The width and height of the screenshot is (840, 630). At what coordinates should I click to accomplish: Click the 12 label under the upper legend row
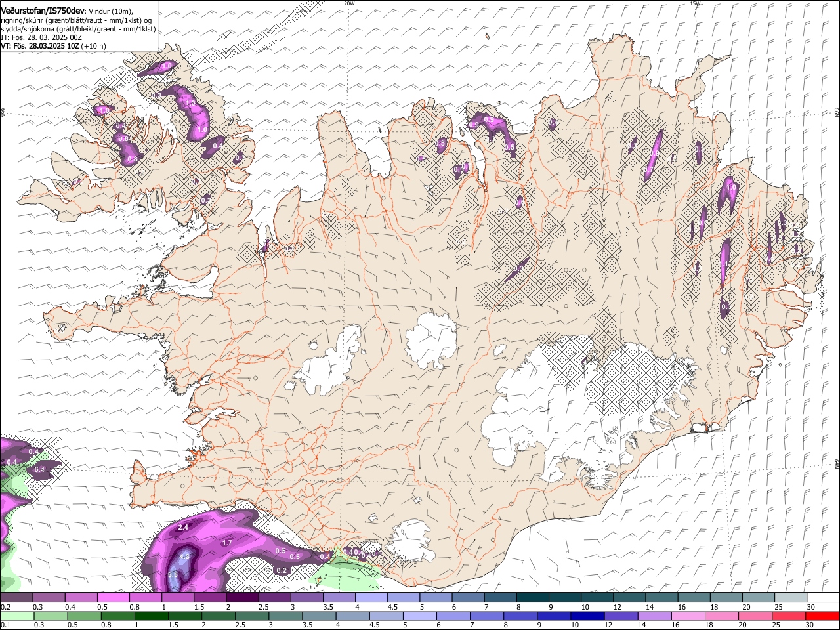point(617,607)
